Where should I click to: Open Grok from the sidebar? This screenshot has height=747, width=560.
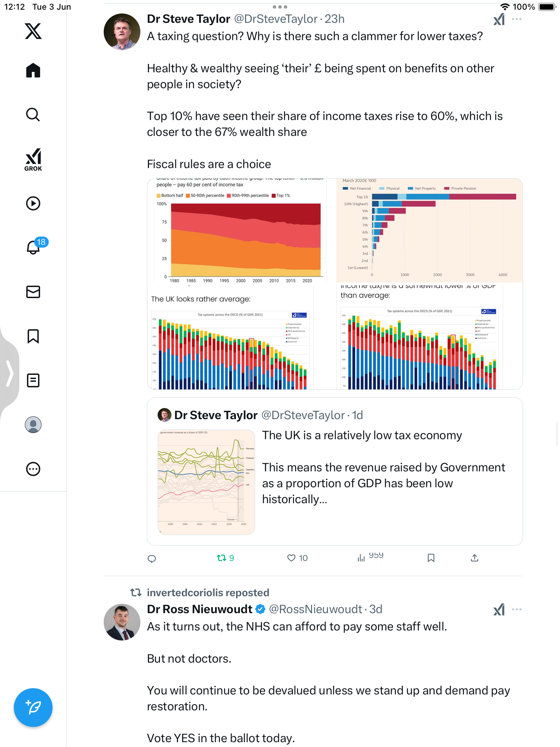33,159
